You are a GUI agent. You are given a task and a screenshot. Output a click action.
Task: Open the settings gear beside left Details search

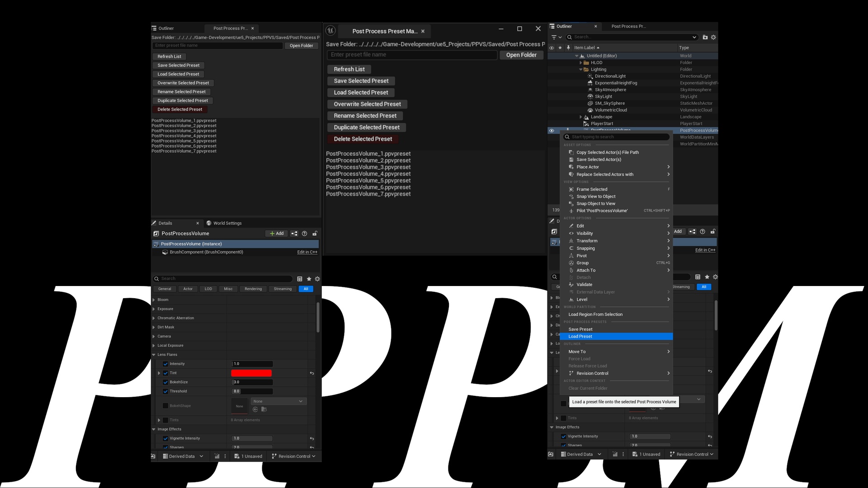point(317,279)
